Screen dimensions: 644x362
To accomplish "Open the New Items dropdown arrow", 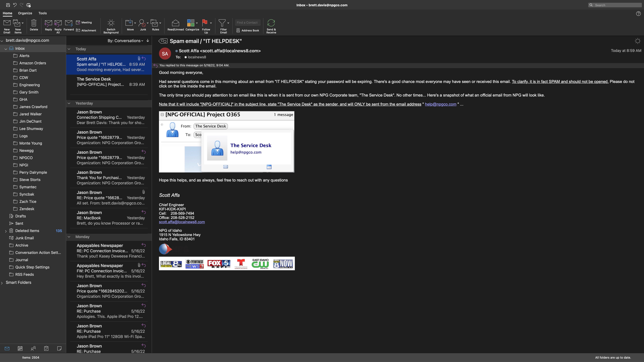I will click(x=23, y=23).
